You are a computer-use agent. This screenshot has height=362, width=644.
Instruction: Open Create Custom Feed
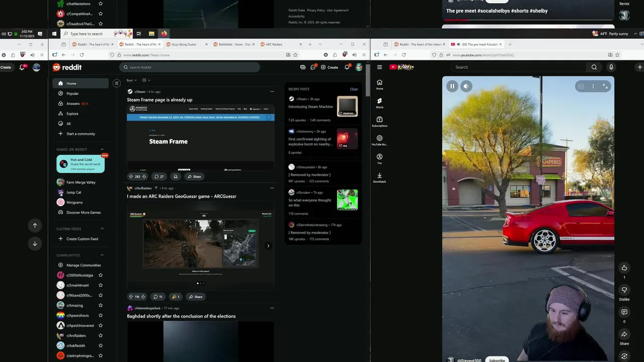click(80, 239)
